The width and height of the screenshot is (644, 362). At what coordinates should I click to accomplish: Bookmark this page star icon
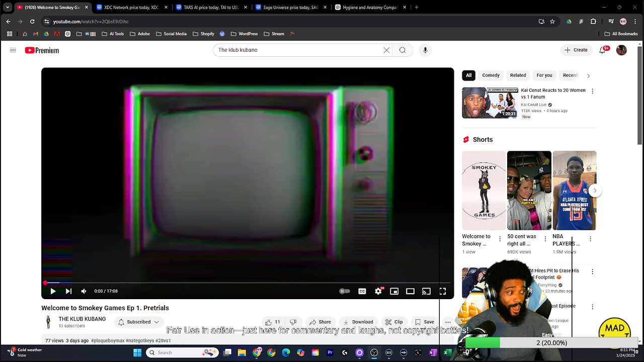click(552, 22)
